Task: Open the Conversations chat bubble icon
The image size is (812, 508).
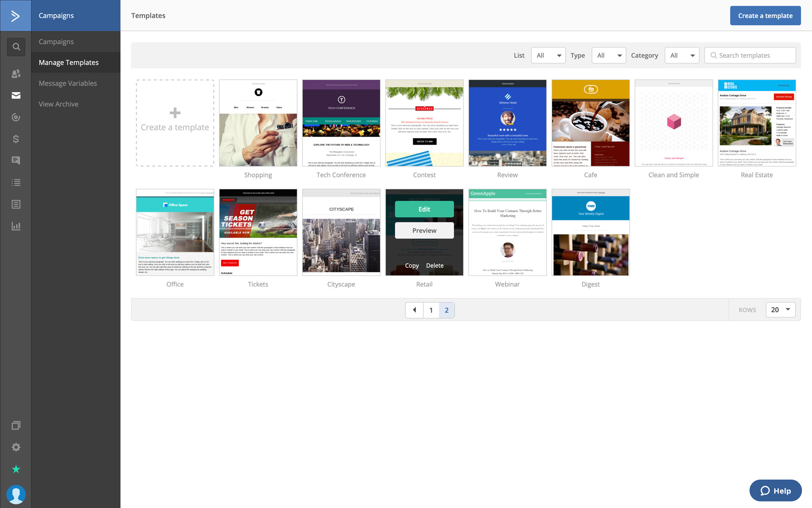Action: pyautogui.click(x=16, y=161)
